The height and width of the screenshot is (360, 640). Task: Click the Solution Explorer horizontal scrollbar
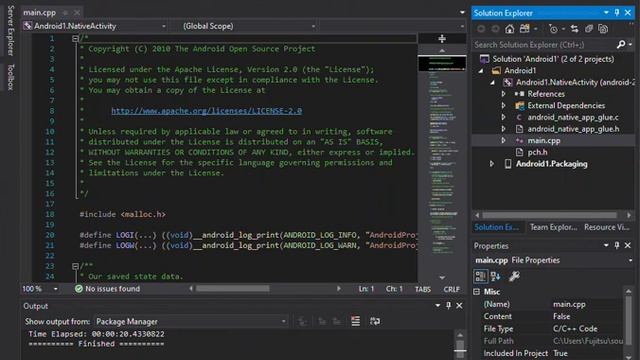click(x=549, y=215)
